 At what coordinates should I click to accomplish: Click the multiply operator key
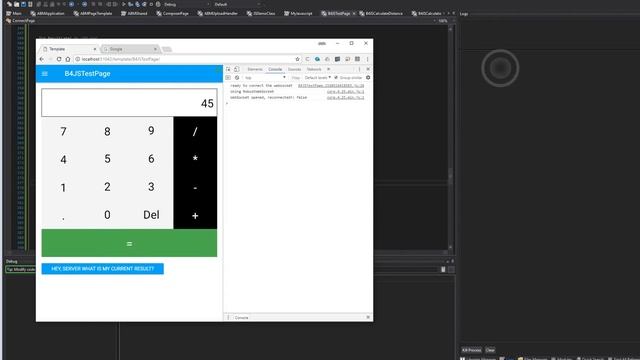[x=195, y=159]
